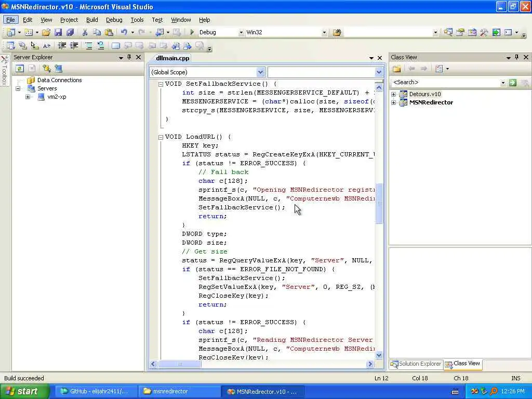
Task: Click the Paste clipboard icon
Action: point(109,33)
